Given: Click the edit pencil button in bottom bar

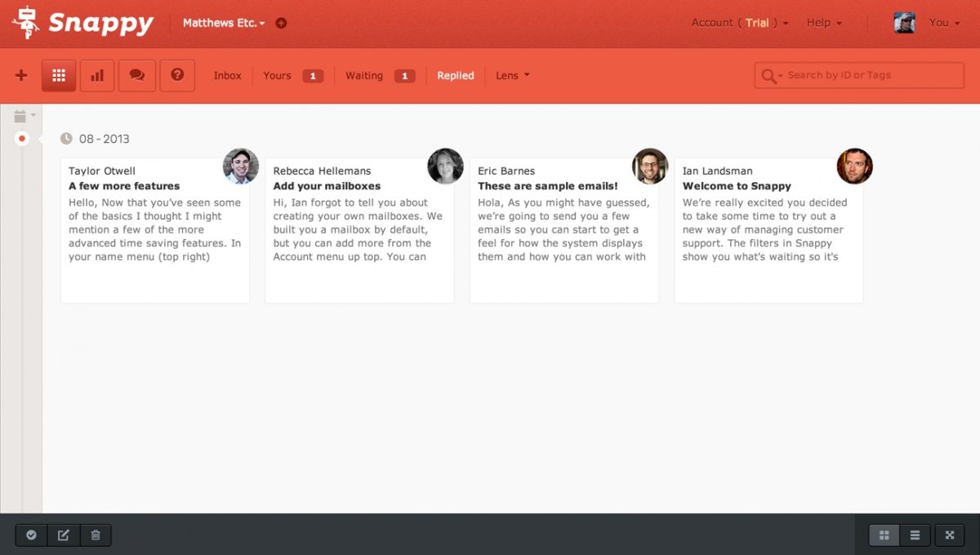Looking at the screenshot, I should [x=64, y=535].
